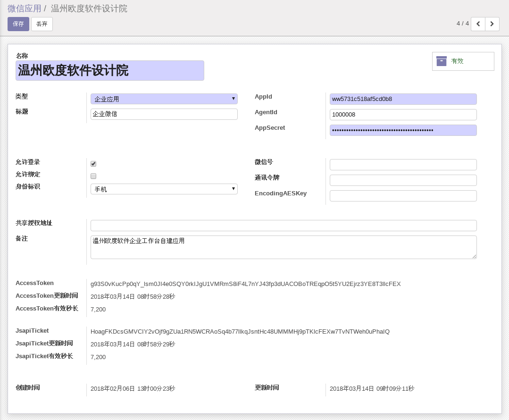Viewport: 509px width, 420px height.
Task: Click the JsapiTicket value string
Action: (240, 332)
